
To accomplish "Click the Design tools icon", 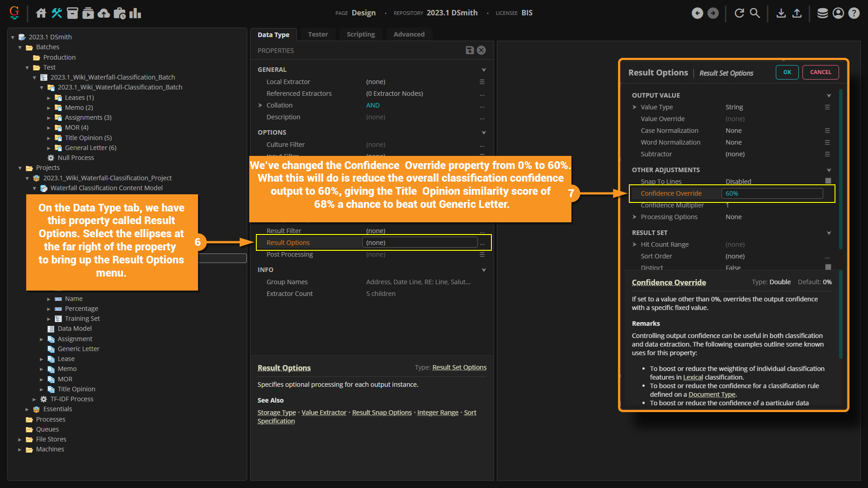I will click(57, 13).
